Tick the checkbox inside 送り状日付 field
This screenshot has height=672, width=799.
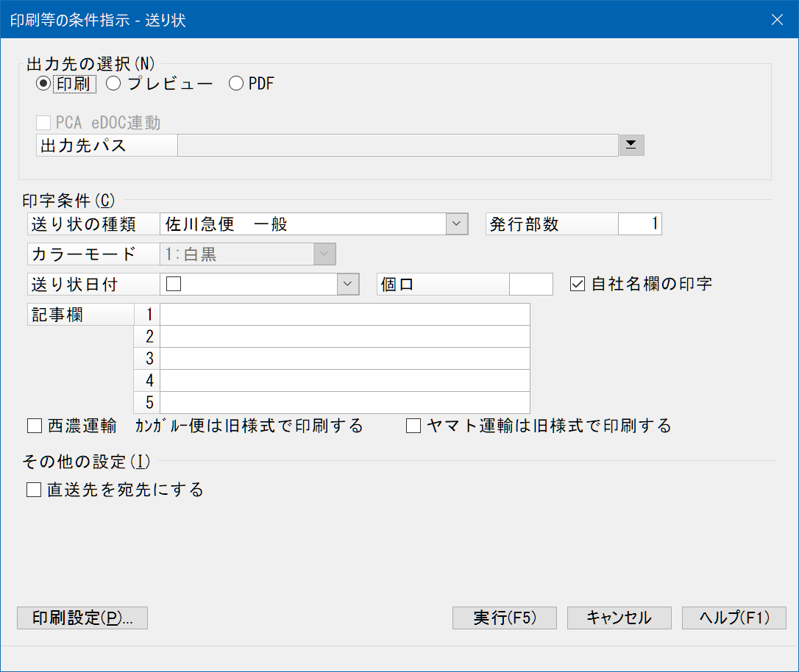pos(174,285)
